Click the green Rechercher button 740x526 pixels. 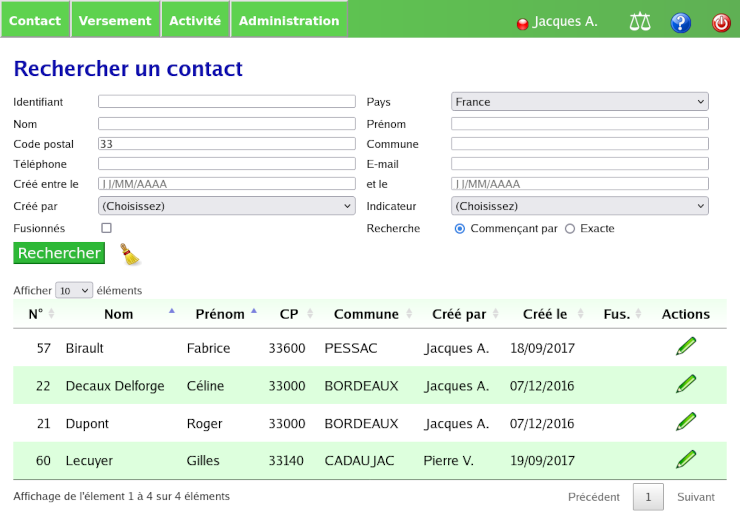pyautogui.click(x=59, y=253)
